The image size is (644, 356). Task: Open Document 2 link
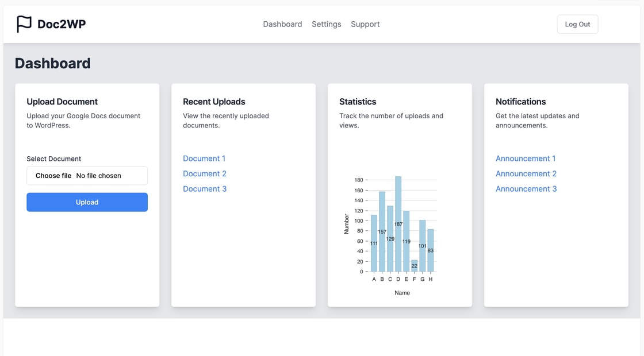click(x=205, y=173)
